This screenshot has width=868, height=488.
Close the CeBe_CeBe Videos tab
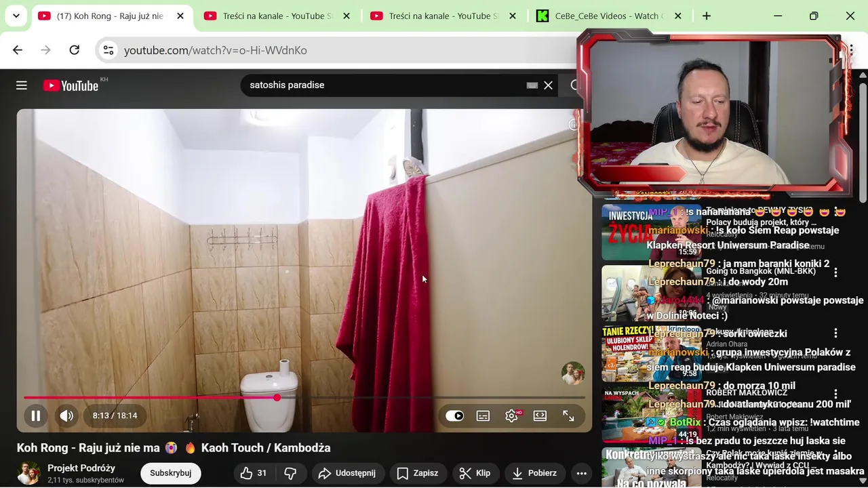[678, 16]
